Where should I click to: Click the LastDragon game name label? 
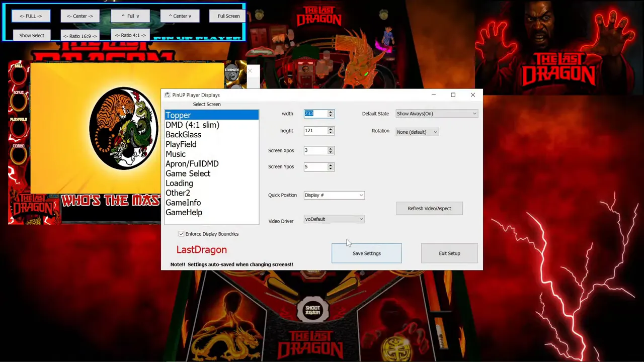[x=202, y=250]
